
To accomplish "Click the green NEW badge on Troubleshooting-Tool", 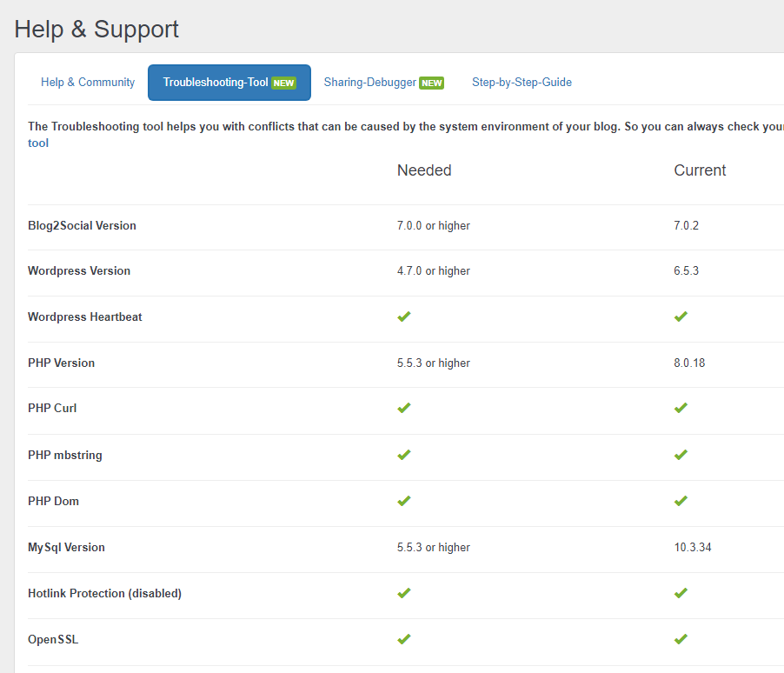I will coord(283,83).
